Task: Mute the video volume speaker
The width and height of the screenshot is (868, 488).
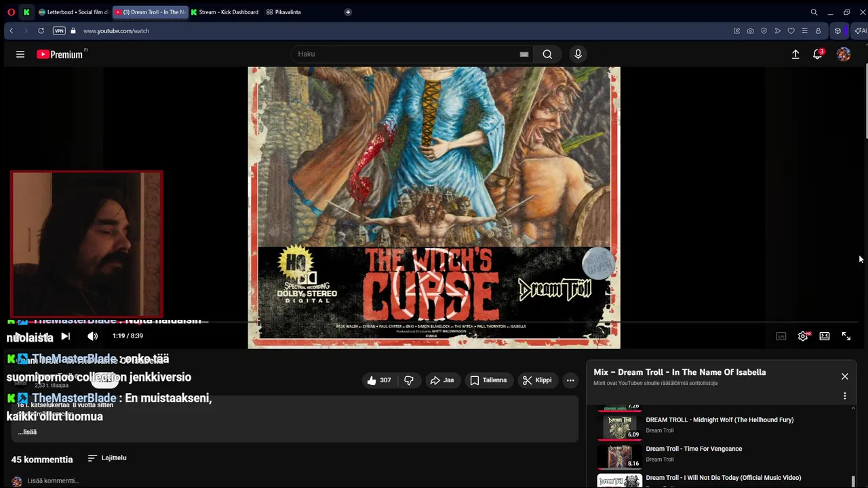Action: point(93,335)
